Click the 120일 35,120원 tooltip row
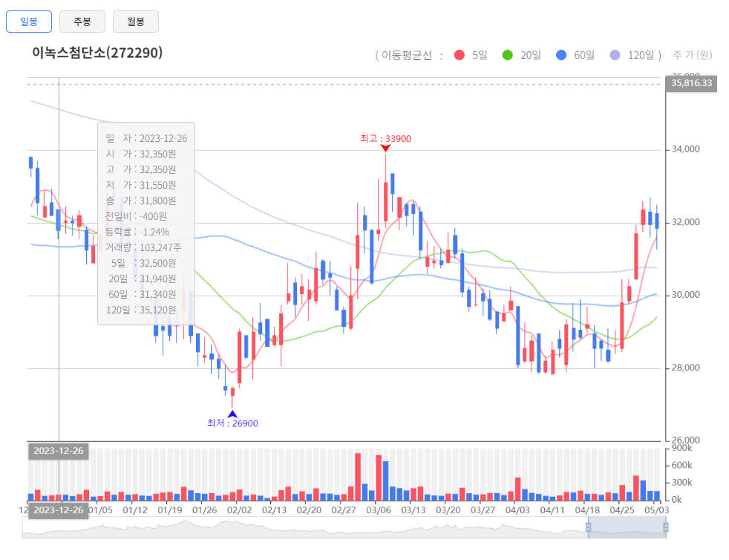The height and width of the screenshot is (560, 729). point(141,310)
